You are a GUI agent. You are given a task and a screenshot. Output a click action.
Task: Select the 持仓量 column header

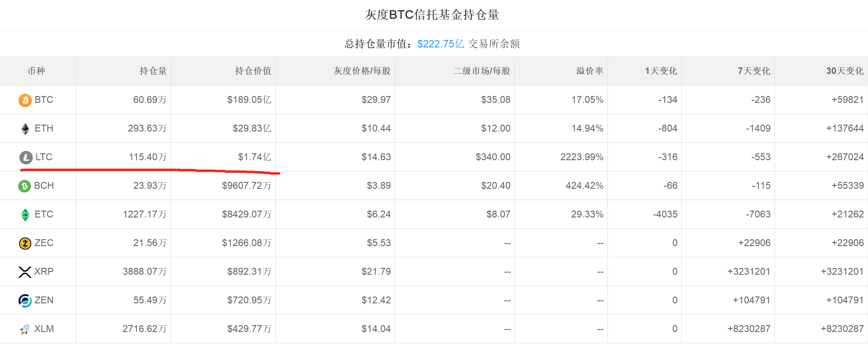[153, 71]
